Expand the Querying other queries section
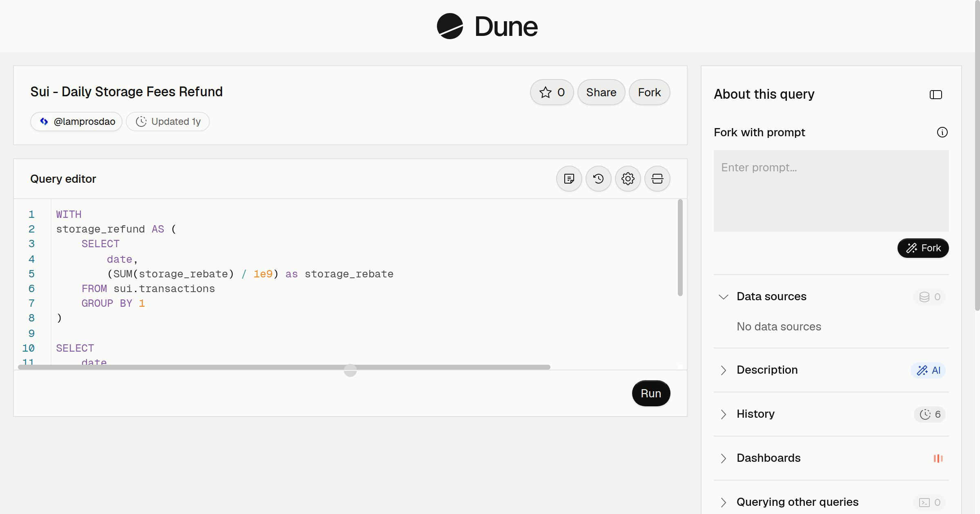980x514 pixels. [723, 502]
